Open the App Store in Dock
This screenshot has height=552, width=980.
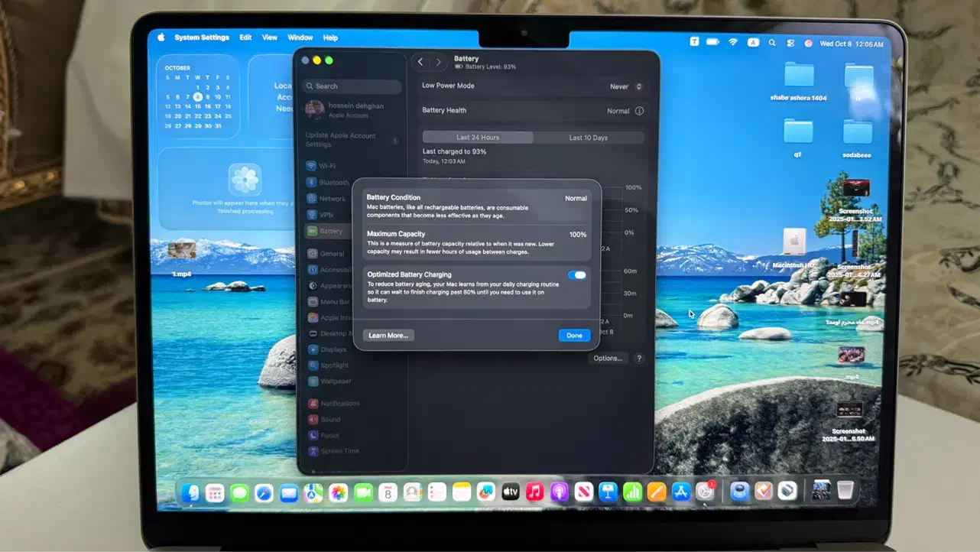[x=680, y=492]
